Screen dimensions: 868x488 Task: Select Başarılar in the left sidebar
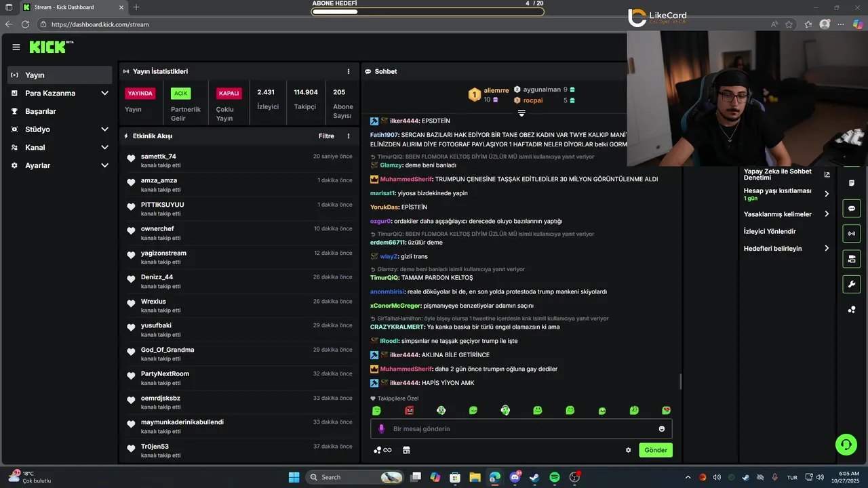tap(60, 111)
